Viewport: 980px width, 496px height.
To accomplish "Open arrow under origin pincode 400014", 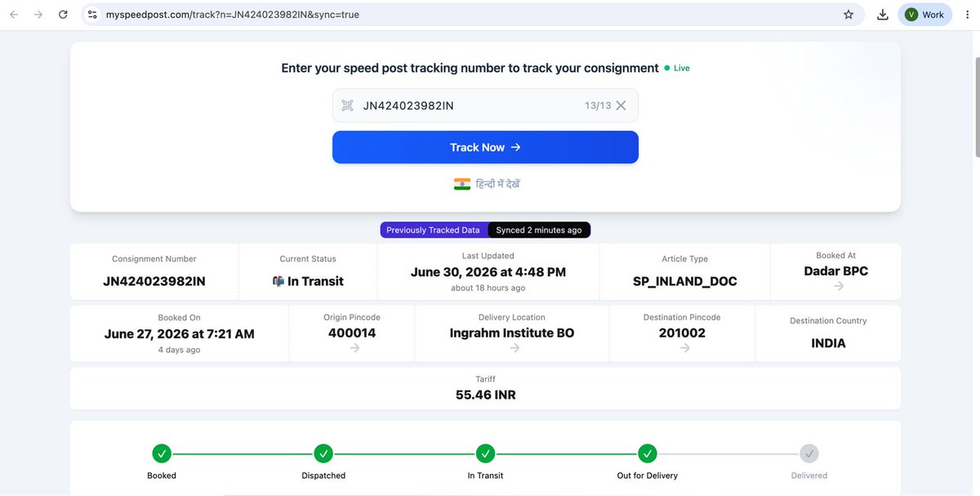I will coord(354,347).
